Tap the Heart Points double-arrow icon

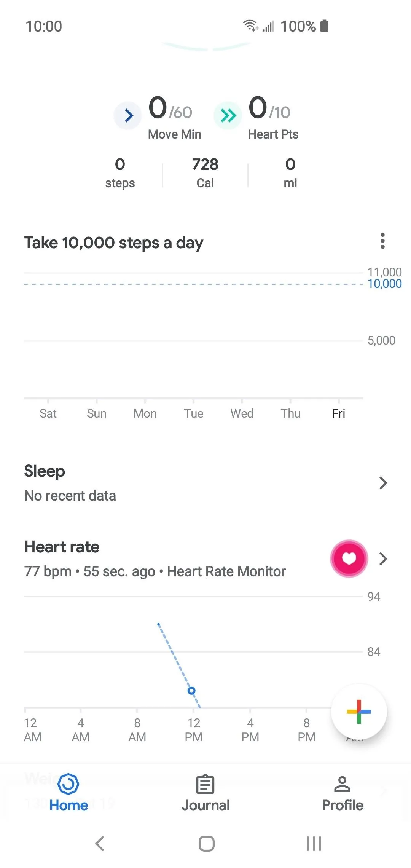click(x=228, y=115)
